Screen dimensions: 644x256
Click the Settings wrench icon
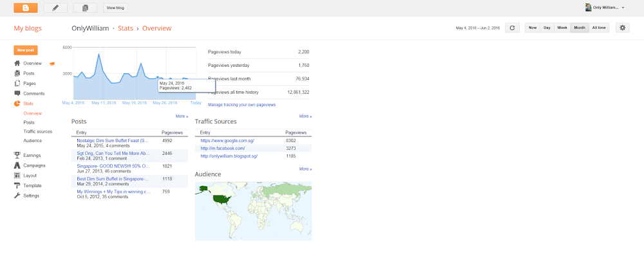click(17, 196)
